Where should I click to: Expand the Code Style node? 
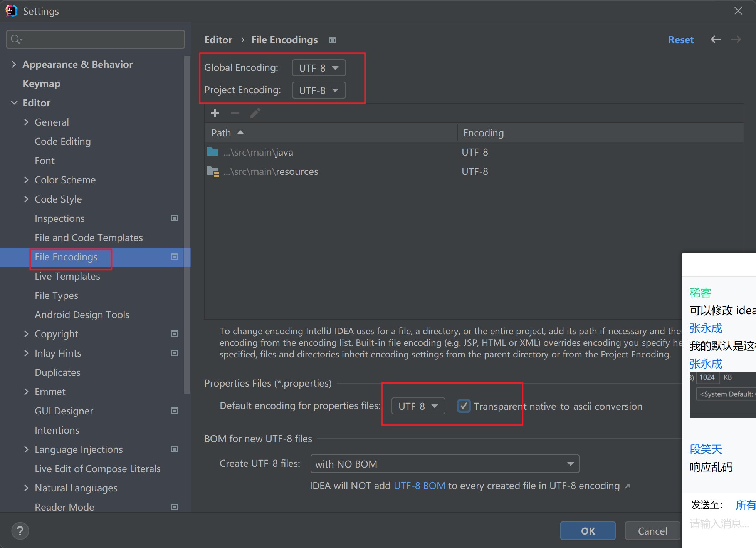[x=26, y=199]
